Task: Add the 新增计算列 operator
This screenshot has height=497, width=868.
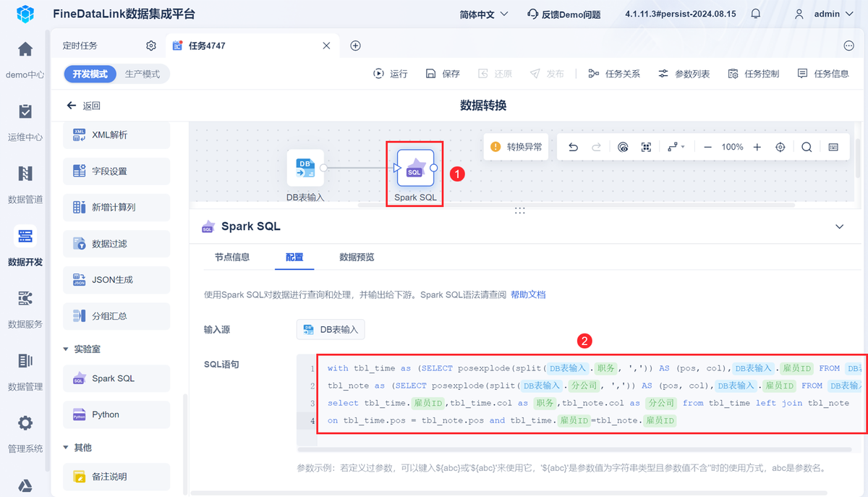Action: point(116,207)
